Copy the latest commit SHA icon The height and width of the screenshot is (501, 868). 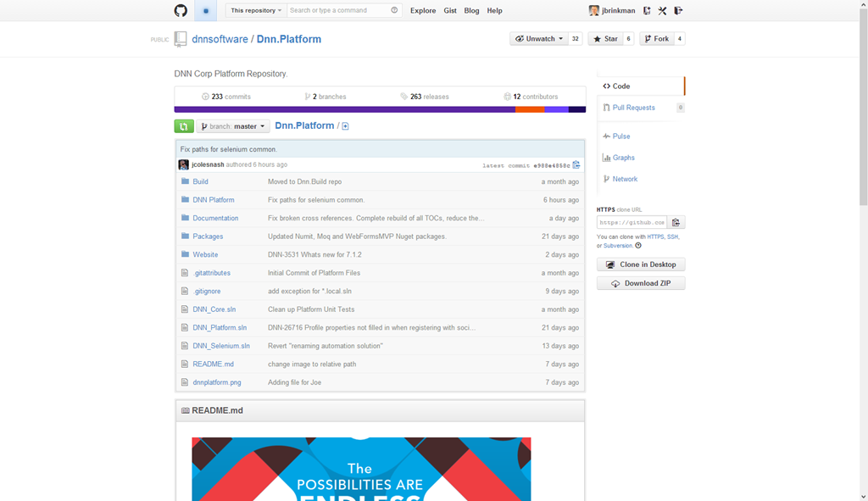tap(576, 165)
